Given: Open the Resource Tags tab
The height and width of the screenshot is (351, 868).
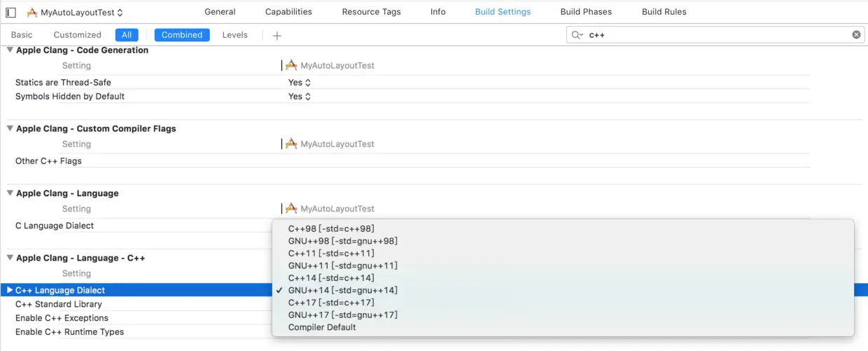Looking at the screenshot, I should 371,12.
